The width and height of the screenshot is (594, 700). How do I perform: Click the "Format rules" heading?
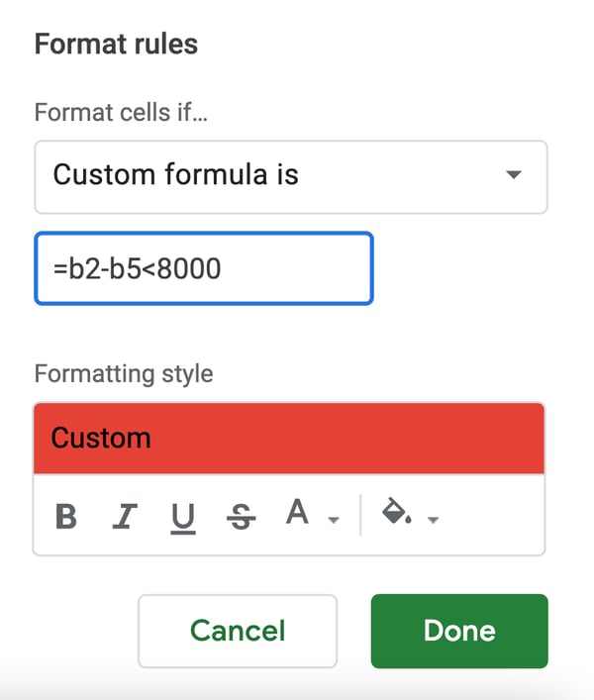pos(116,45)
